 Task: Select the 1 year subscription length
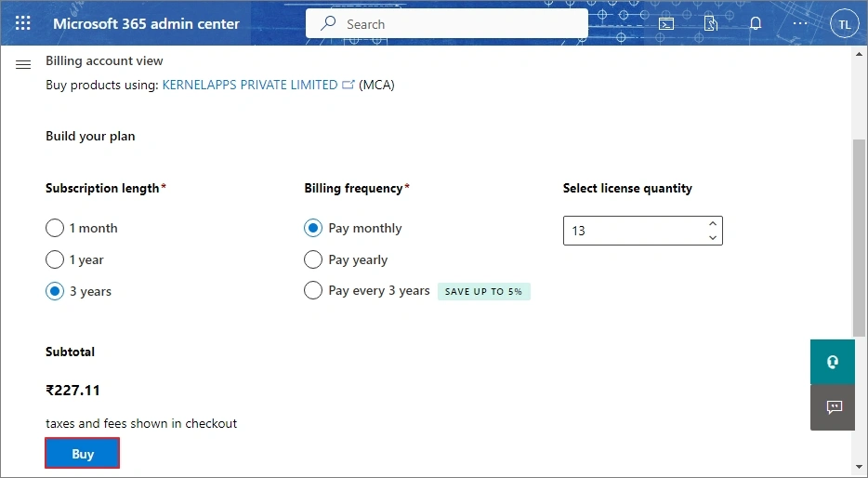[55, 259]
